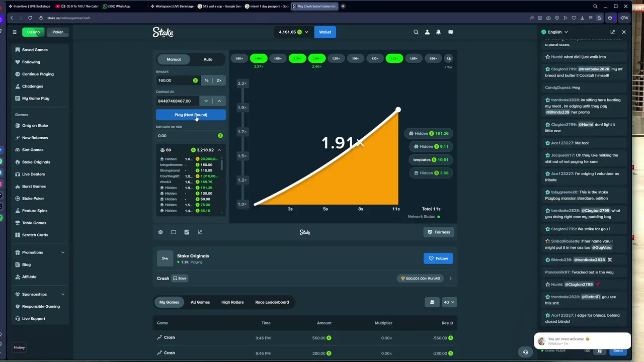Screen dimensions: 644x362
Task: Open browser downloads icon
Action: (x=582, y=18)
